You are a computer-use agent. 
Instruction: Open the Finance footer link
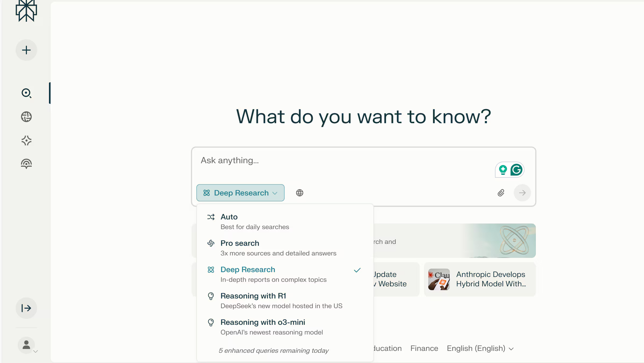click(424, 348)
